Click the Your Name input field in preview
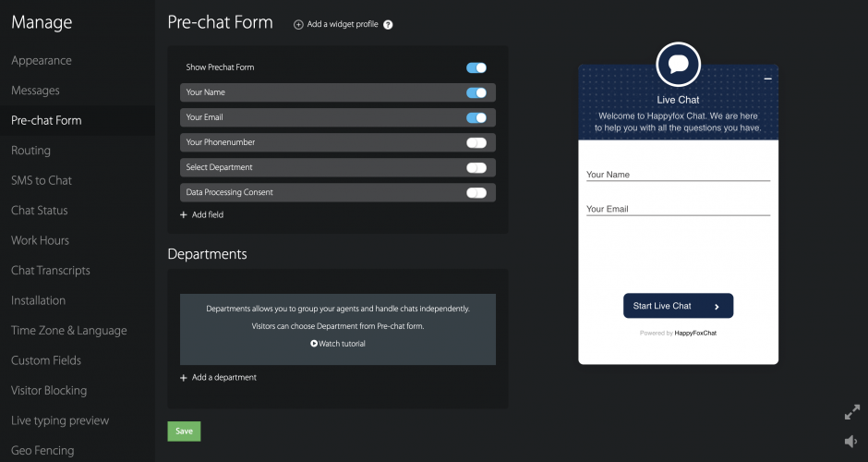The image size is (868, 462). pyautogui.click(x=678, y=174)
